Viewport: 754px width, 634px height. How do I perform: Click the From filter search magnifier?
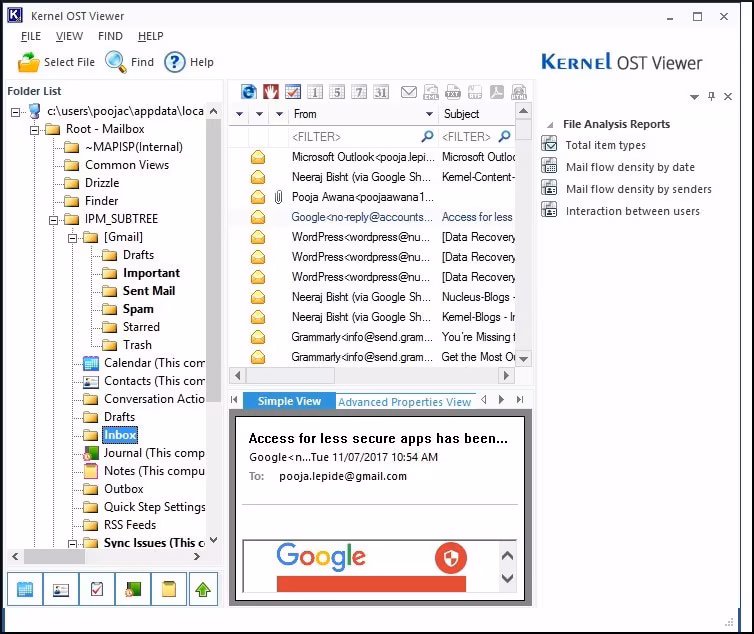(x=427, y=137)
